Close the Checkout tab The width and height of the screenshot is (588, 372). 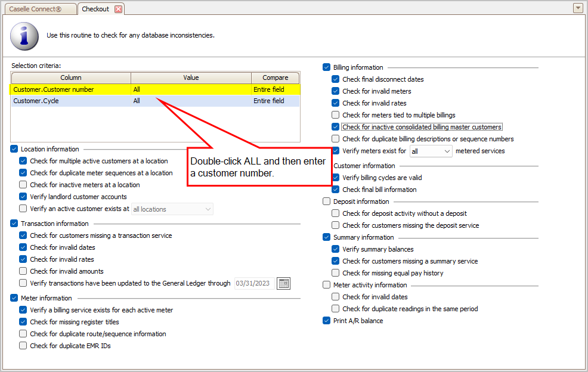118,9
